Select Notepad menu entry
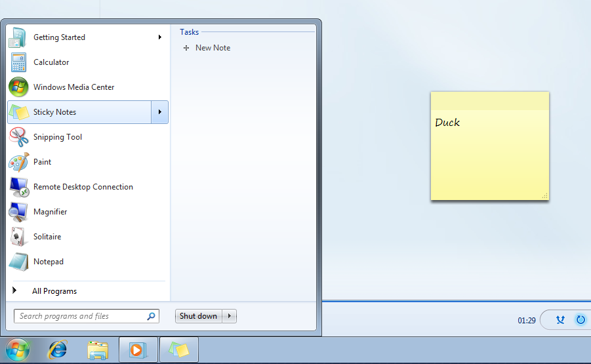 [x=88, y=262]
